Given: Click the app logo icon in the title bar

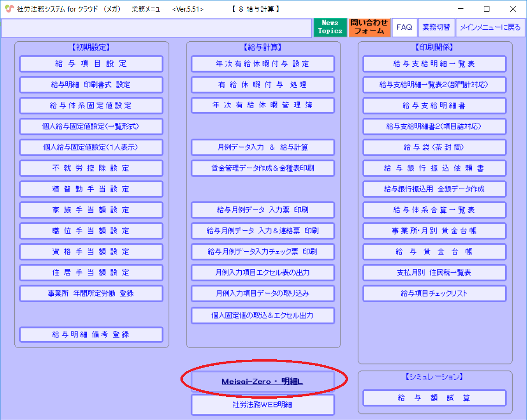Looking at the screenshot, I should [9, 8].
